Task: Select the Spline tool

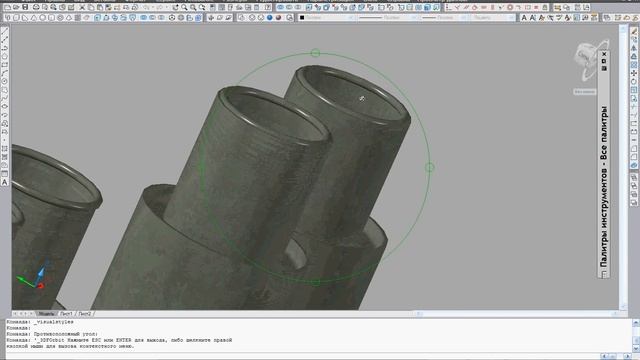Action: [x=4, y=98]
